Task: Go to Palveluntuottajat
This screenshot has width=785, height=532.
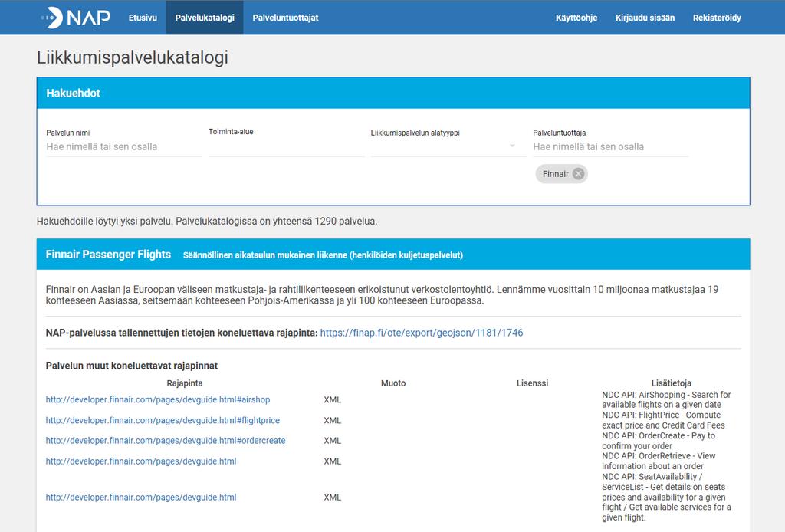Action: tap(285, 18)
